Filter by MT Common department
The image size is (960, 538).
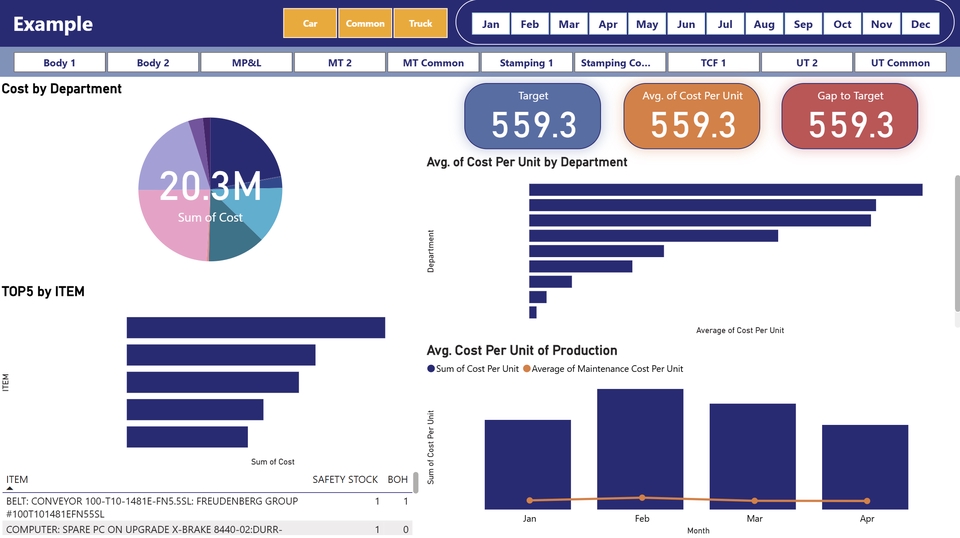tap(433, 63)
